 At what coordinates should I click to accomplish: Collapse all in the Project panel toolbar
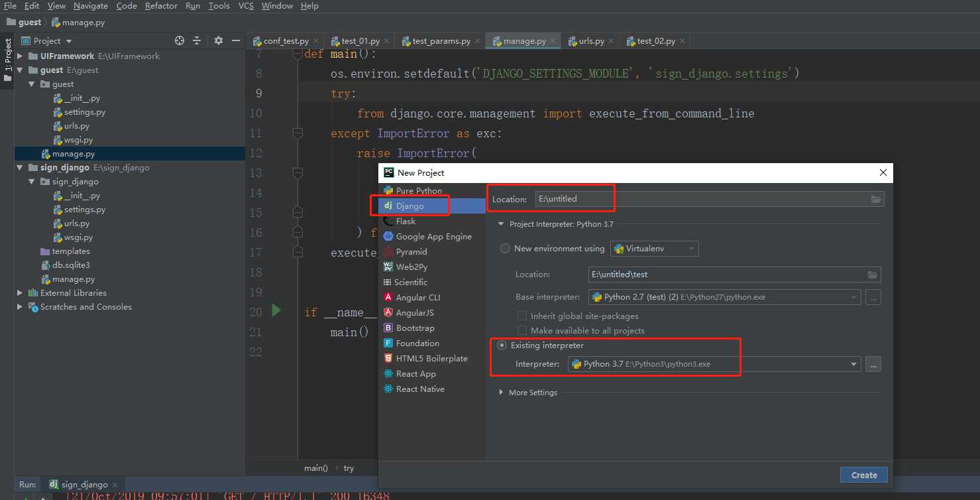[197, 40]
